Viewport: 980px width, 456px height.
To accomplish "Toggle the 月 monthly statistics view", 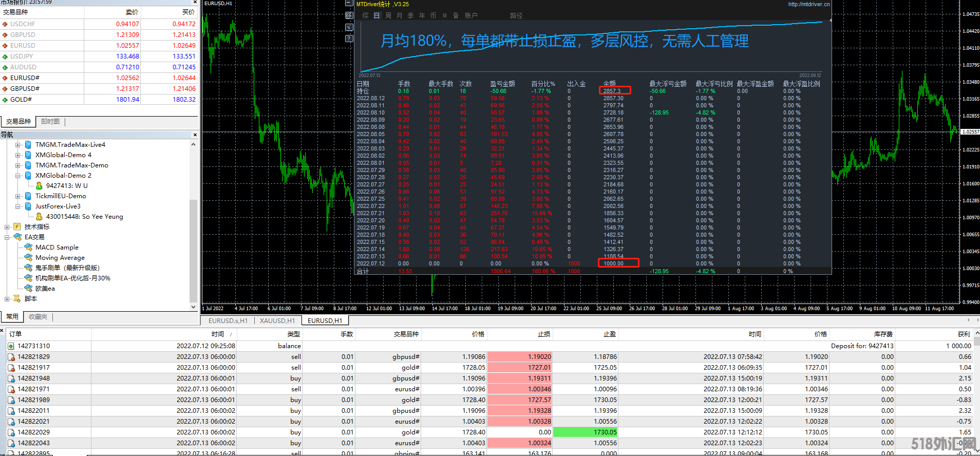I will 399,15.
